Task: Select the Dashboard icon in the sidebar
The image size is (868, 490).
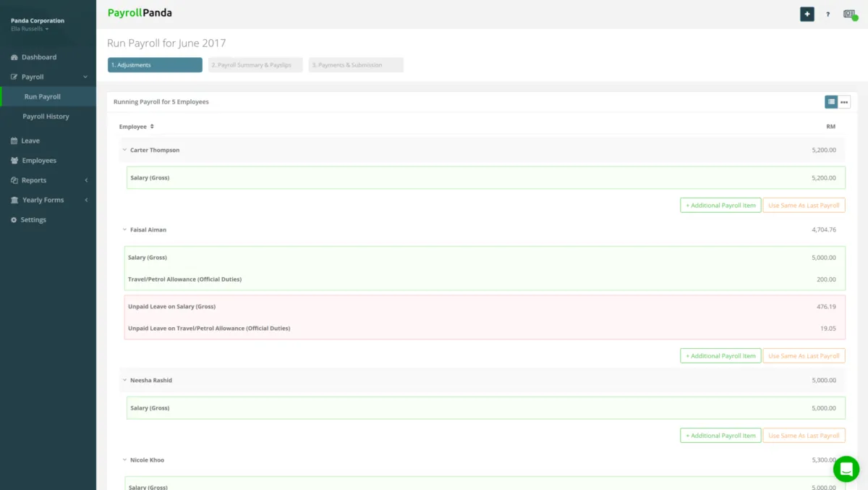Action: click(15, 57)
